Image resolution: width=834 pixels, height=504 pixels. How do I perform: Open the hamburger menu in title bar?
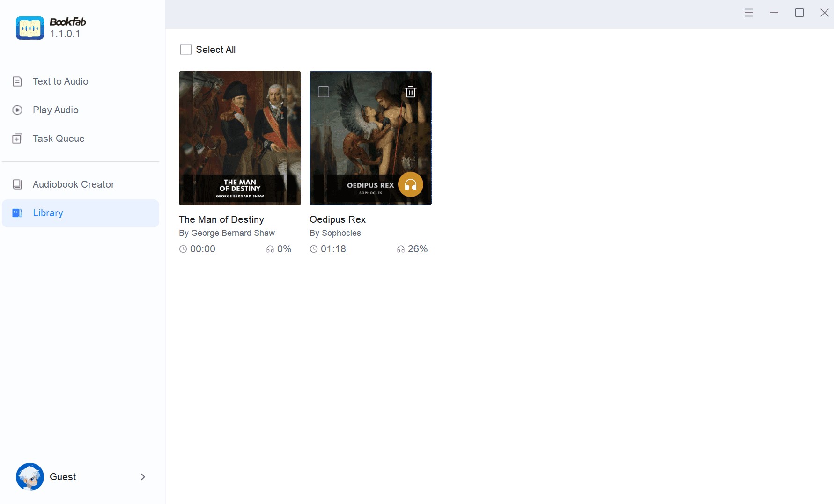(748, 13)
